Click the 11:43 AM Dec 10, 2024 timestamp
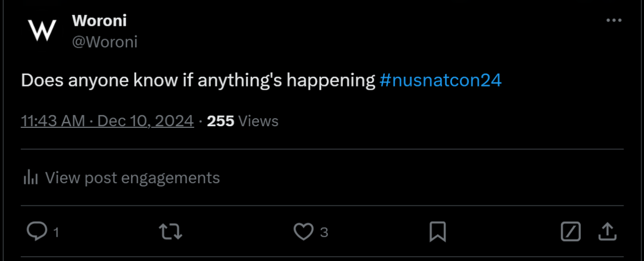644x261 pixels. (x=107, y=121)
